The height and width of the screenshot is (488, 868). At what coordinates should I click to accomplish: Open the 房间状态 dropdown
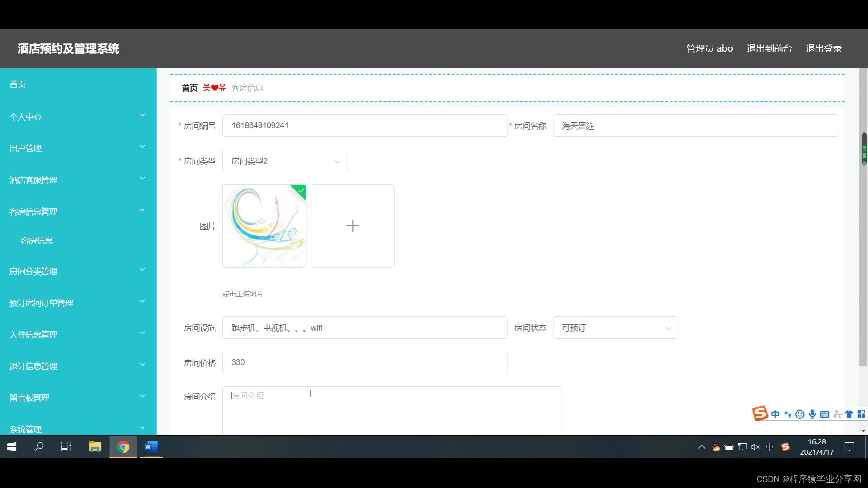[615, 328]
